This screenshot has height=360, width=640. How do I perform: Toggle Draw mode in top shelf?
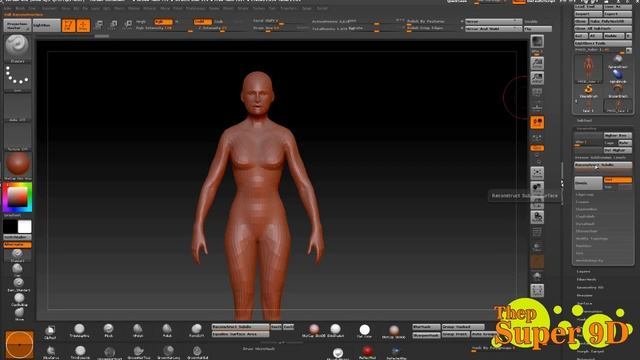pyautogui.click(x=83, y=25)
